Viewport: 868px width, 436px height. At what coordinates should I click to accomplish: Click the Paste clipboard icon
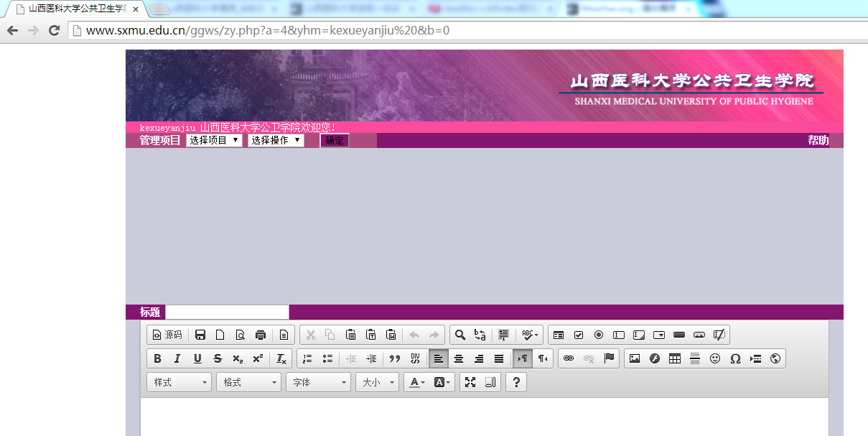coord(350,335)
